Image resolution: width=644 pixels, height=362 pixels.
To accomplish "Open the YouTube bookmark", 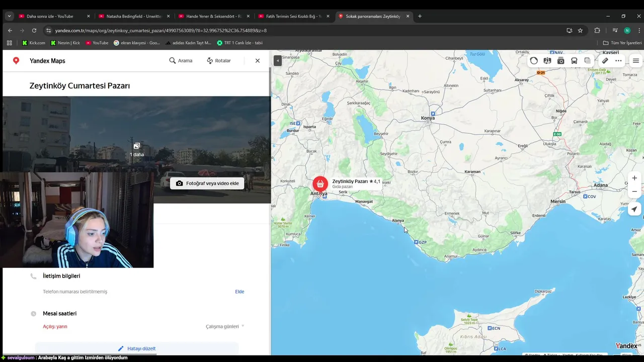I will point(97,43).
